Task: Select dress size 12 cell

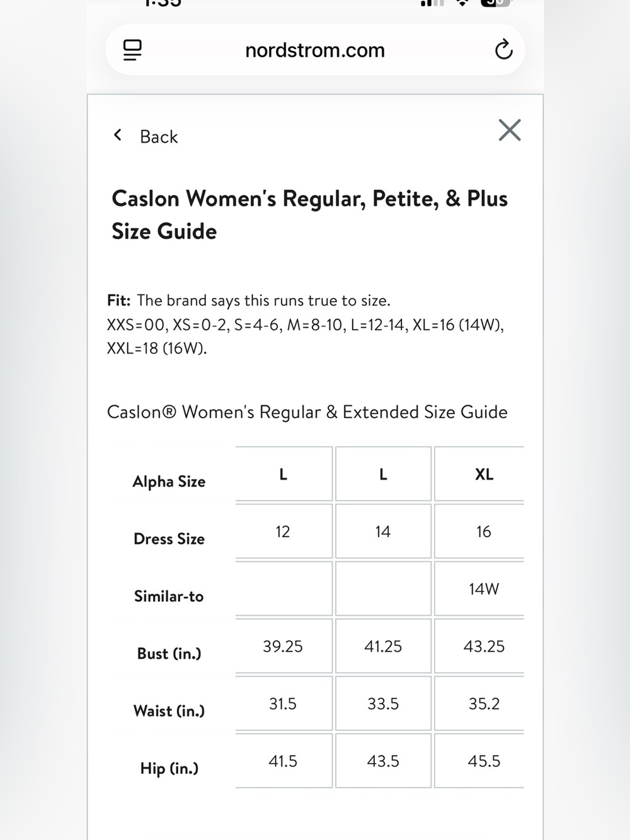Action: 283,532
